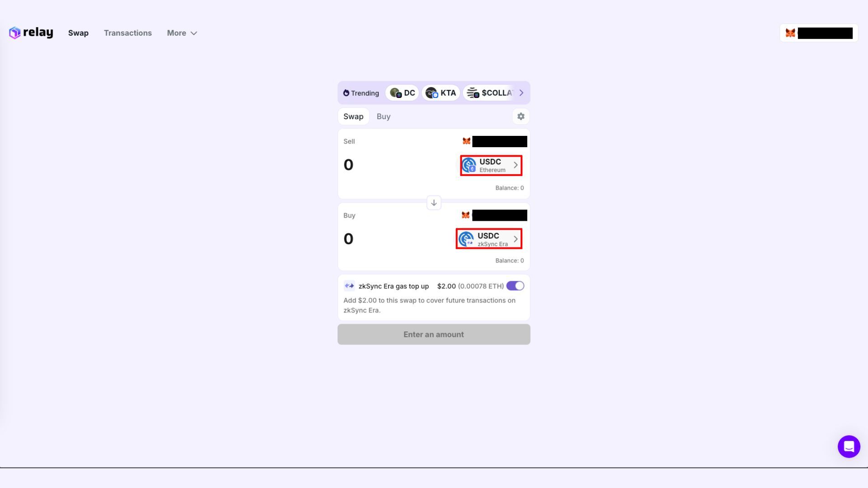The height and width of the screenshot is (488, 868).
Task: Click MetaMask fox icon in Buy panel
Action: (x=465, y=215)
